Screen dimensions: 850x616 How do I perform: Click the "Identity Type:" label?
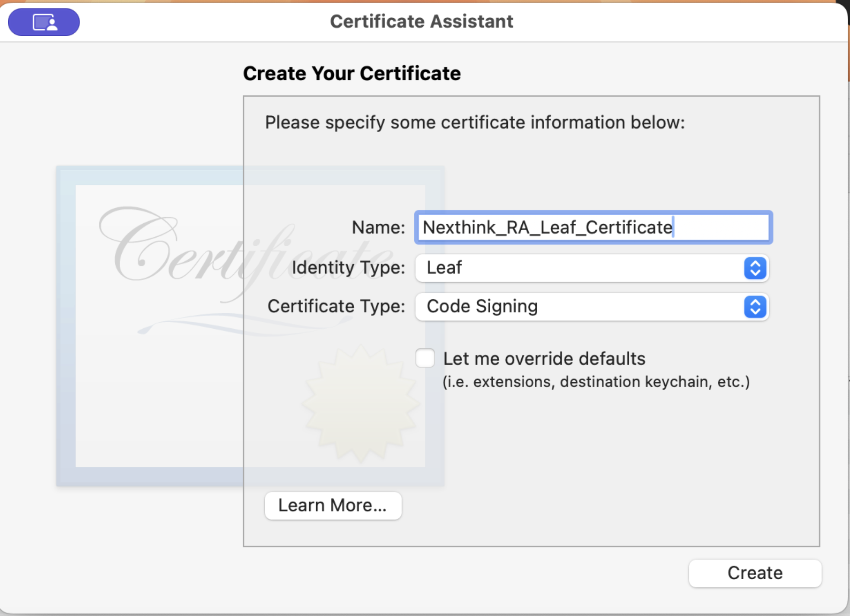tap(349, 268)
